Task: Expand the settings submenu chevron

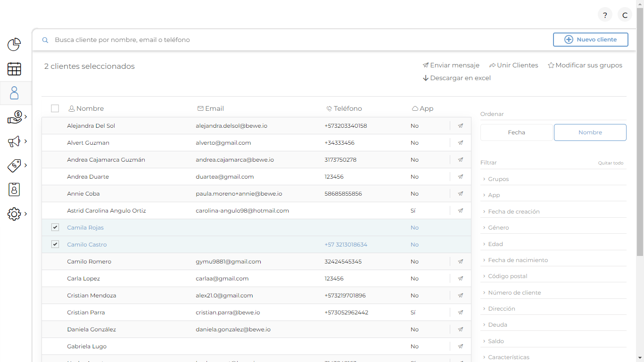Action: tap(25, 214)
